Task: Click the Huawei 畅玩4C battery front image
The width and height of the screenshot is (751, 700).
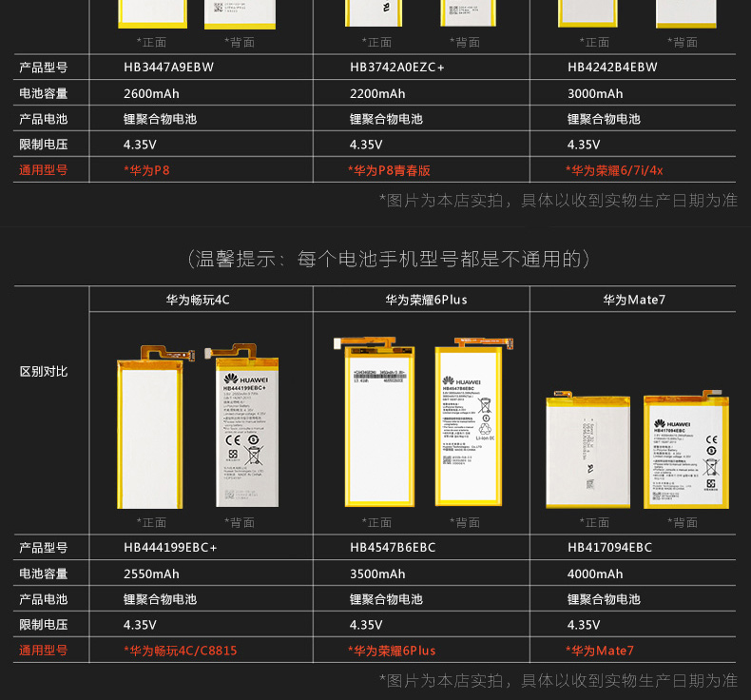Action: coord(155,426)
